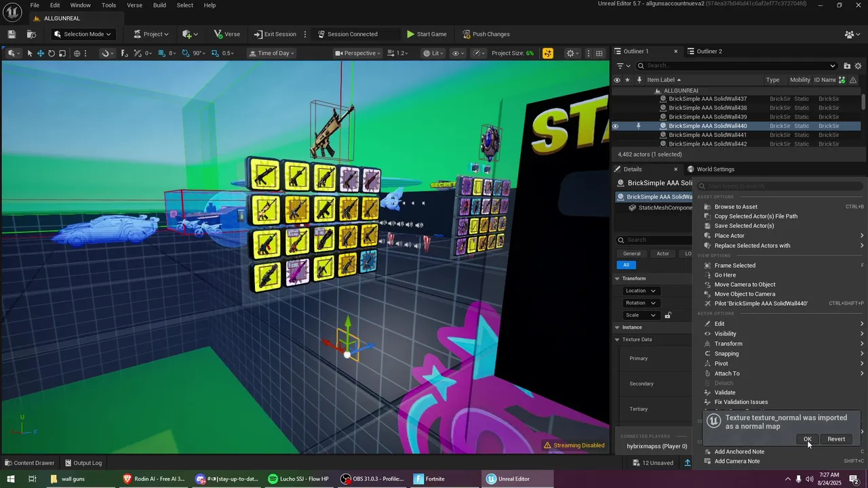Click Exit Session

point(275,34)
